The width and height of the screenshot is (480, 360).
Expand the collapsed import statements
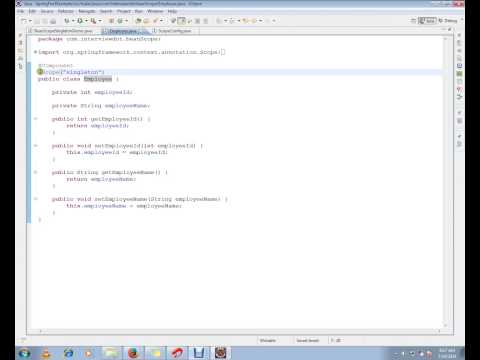(x=35, y=52)
